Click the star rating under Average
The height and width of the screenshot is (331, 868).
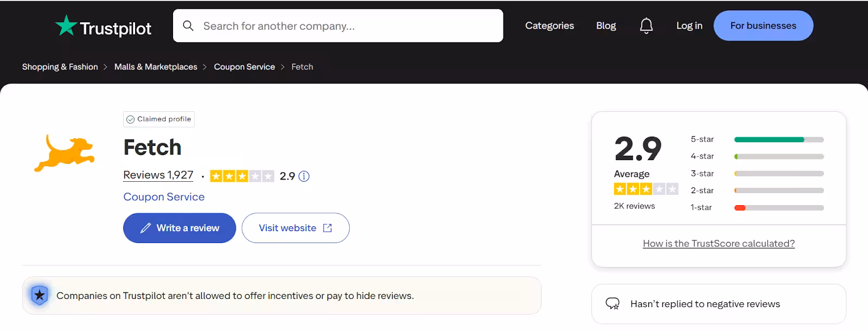point(646,189)
